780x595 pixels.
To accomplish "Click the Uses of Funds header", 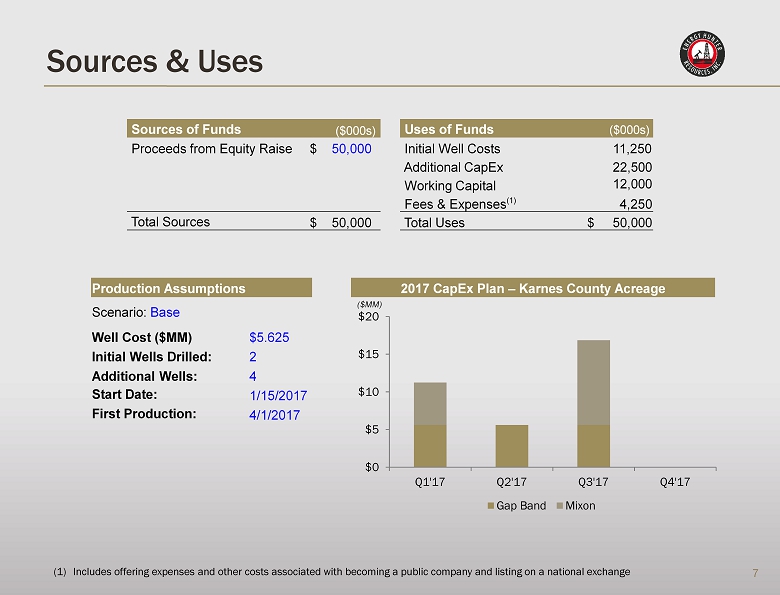I will point(449,129).
